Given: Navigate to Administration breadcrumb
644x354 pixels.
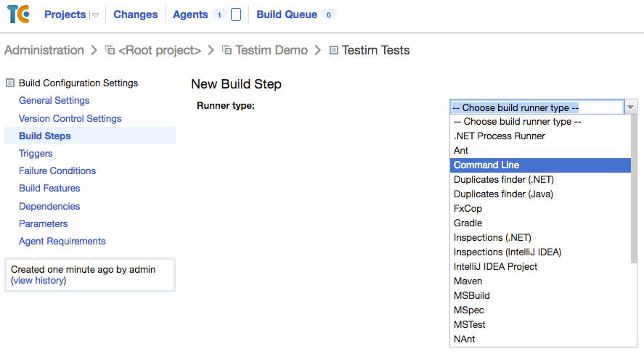Looking at the screenshot, I should pyautogui.click(x=44, y=50).
